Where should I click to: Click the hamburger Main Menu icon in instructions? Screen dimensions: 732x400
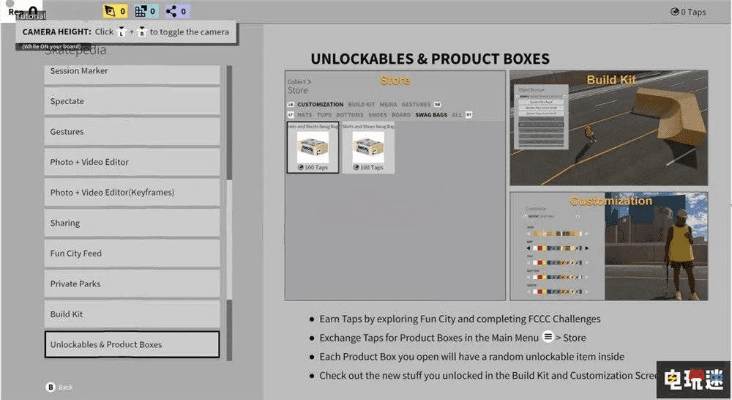548,338
